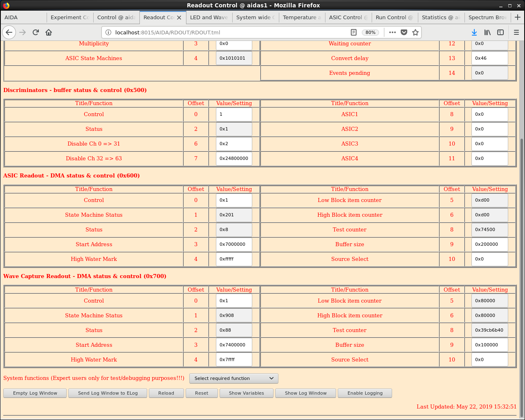
Task: Reload the page with the refresh icon
Action: (x=36, y=32)
